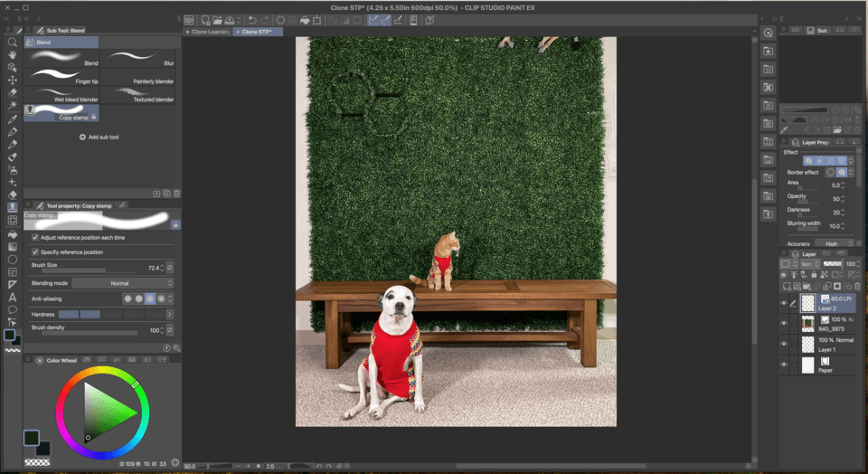
Task: Uncheck Specify reference position
Action: point(35,251)
